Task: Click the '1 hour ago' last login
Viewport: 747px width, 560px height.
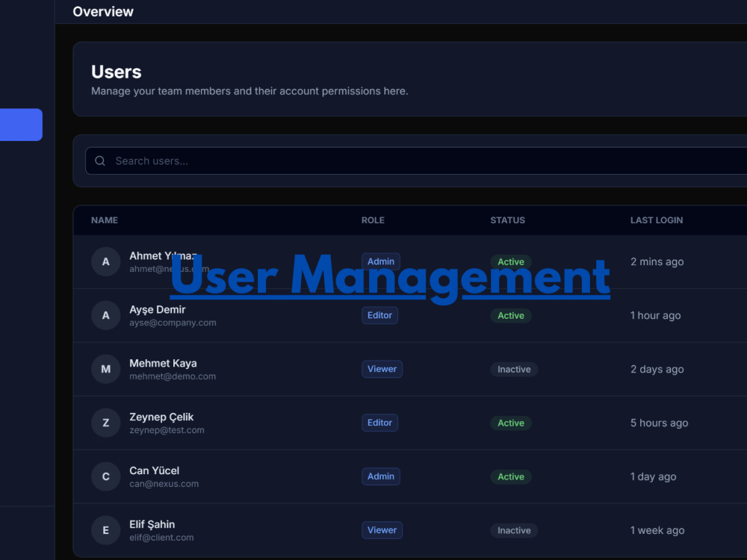Action: 656,316
